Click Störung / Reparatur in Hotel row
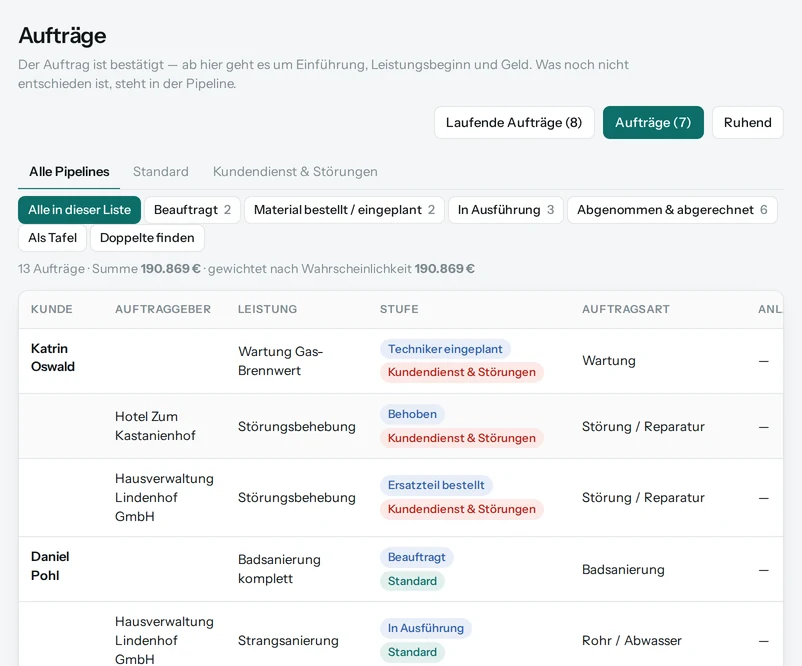 pos(643,427)
